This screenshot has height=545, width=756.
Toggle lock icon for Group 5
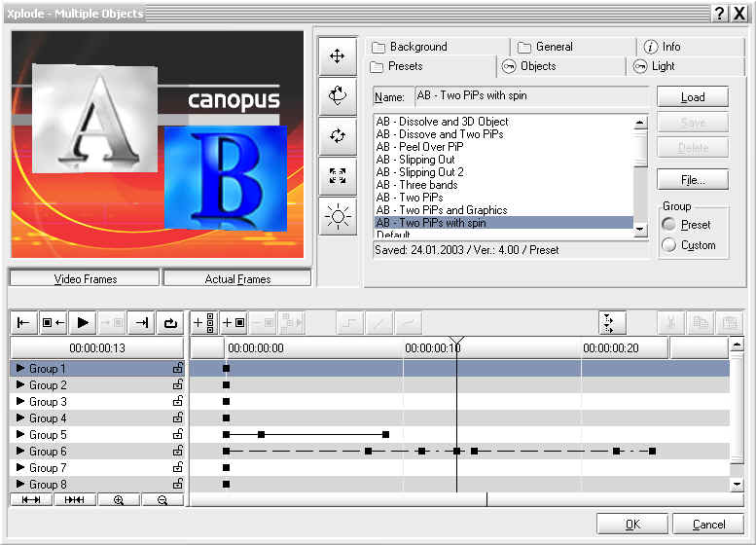(x=177, y=434)
